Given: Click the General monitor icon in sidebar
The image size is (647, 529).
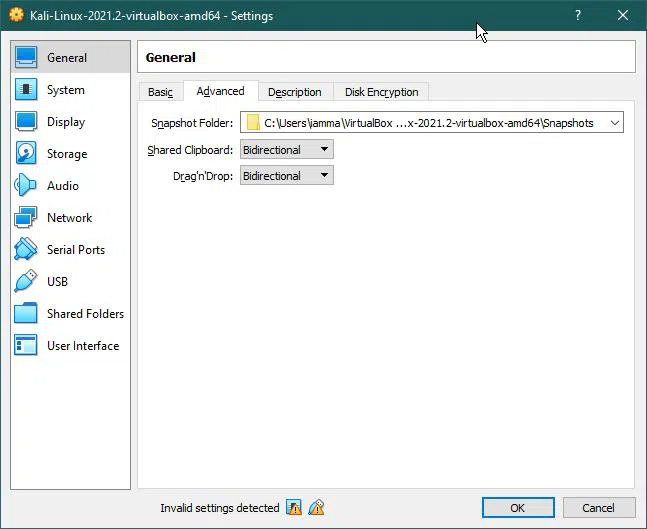Looking at the screenshot, I should (26, 57).
